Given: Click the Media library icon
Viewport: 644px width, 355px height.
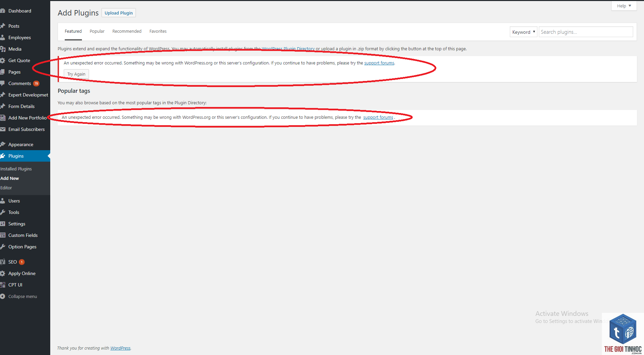Looking at the screenshot, I should [x=2, y=49].
